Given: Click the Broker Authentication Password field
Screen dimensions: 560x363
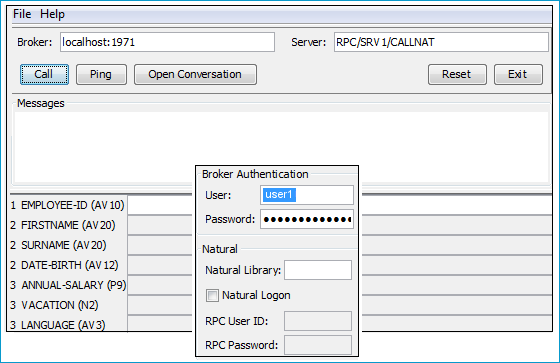Looking at the screenshot, I should [307, 219].
